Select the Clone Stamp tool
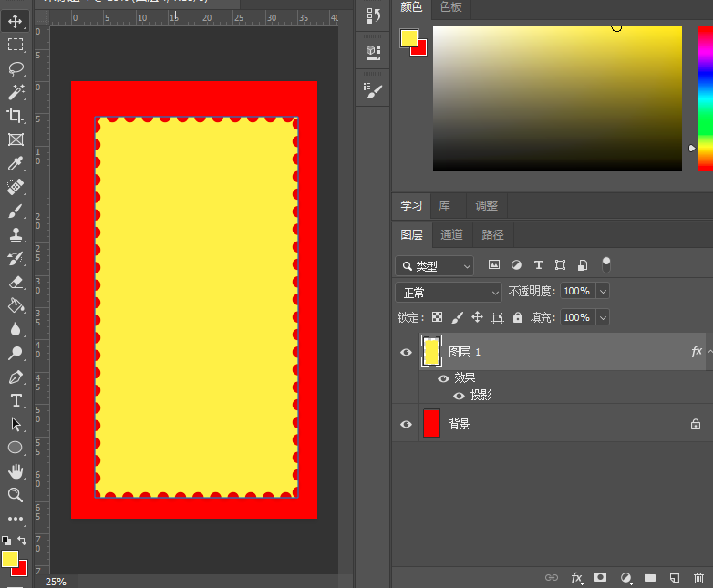The height and width of the screenshot is (588, 713). tap(15, 234)
